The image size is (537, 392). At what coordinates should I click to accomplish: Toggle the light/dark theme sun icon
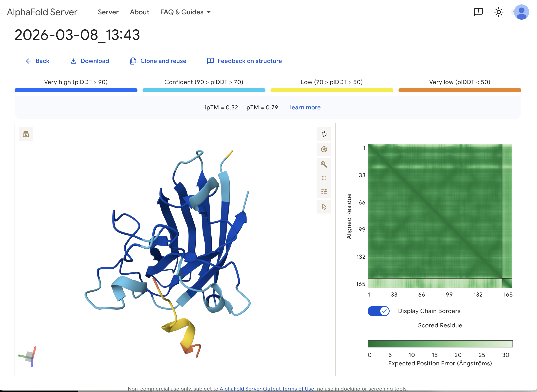[499, 12]
